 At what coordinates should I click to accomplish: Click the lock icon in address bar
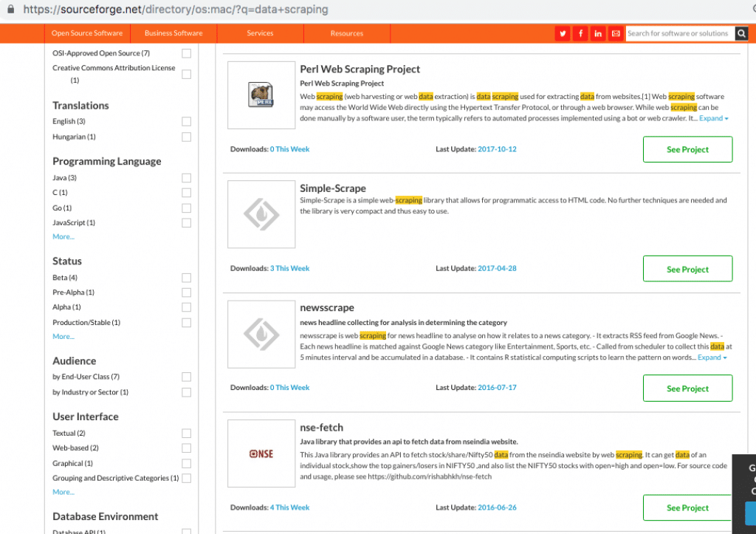[10, 9]
